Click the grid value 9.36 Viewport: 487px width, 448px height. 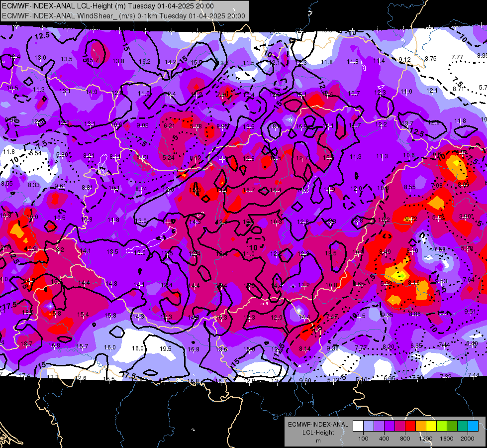point(333,348)
